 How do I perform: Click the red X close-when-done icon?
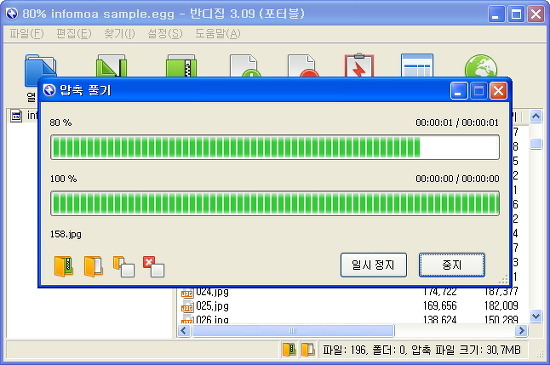(x=154, y=266)
